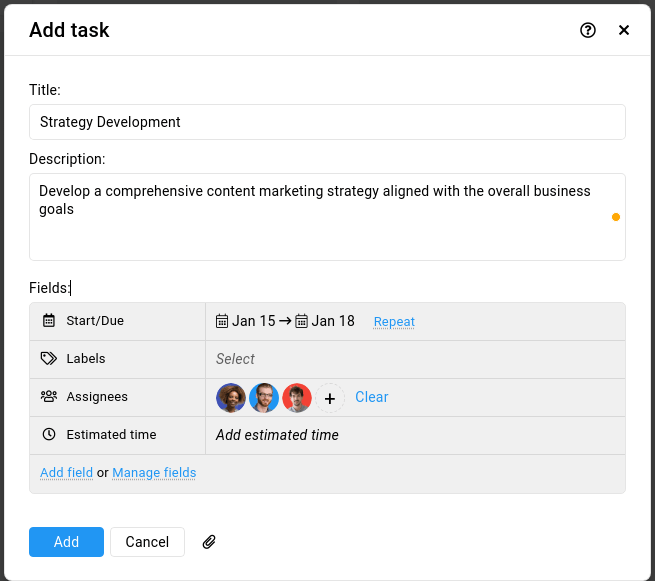
Task: Select the assignee avatar with glasses
Action: (x=264, y=398)
